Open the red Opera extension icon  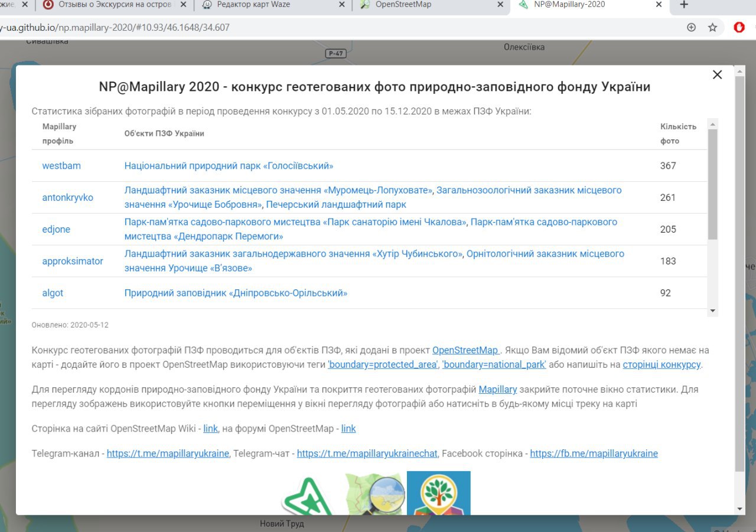click(x=739, y=27)
